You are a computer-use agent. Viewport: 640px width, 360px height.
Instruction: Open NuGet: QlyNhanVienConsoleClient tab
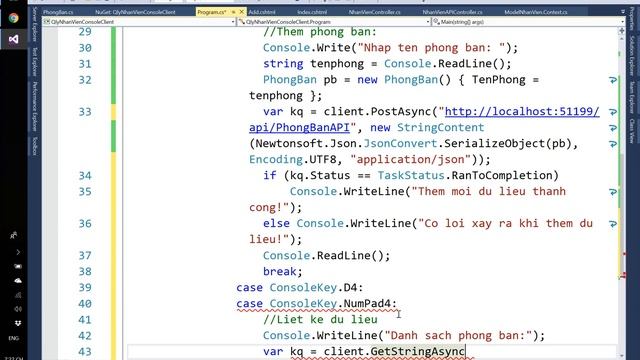(135, 12)
